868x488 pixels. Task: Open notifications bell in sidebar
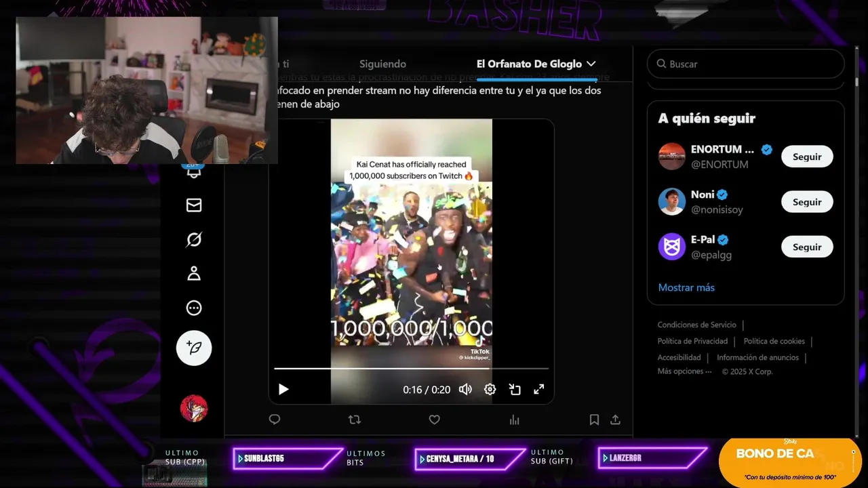(194, 171)
